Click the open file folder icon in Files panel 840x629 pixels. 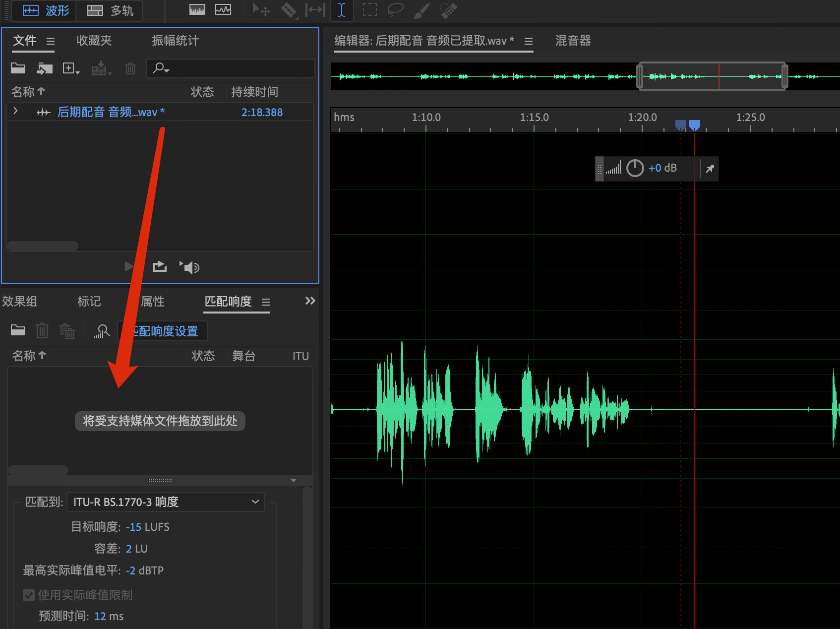(x=18, y=68)
